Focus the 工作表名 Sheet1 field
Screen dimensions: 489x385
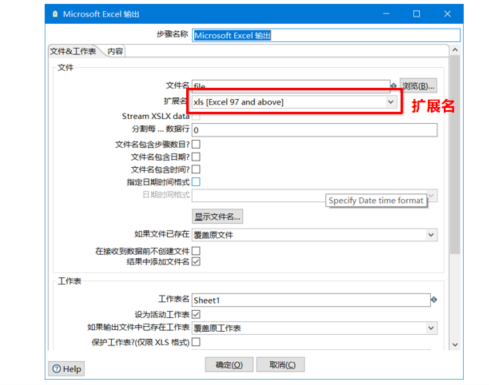pos(311,300)
